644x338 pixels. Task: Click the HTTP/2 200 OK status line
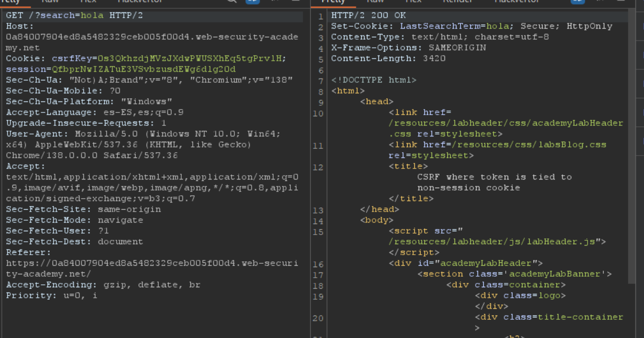click(x=368, y=15)
